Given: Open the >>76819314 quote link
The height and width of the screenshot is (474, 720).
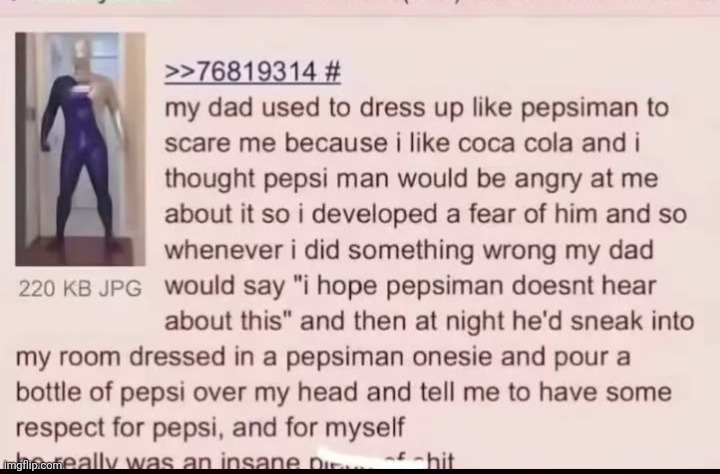Looking at the screenshot, I should click(x=241, y=72).
